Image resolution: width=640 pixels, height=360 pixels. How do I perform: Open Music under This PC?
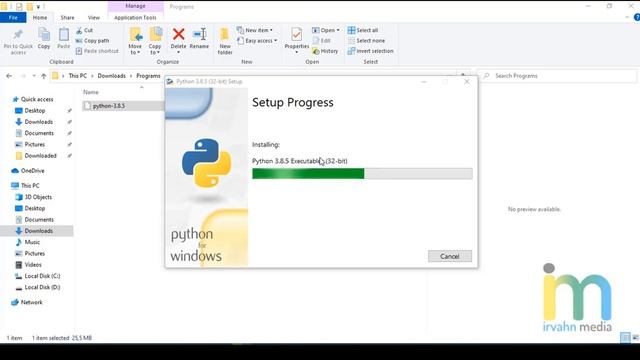tap(32, 242)
